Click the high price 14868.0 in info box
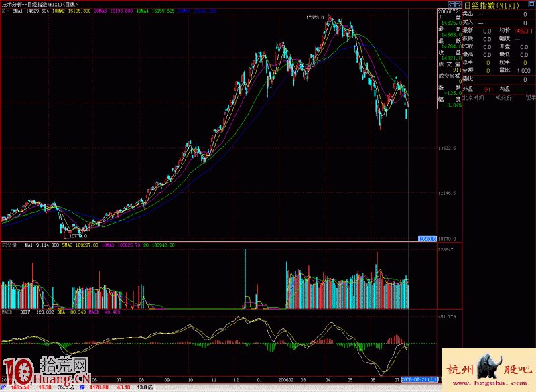Image resolution: width=536 pixels, height=392 pixels. coord(451,35)
